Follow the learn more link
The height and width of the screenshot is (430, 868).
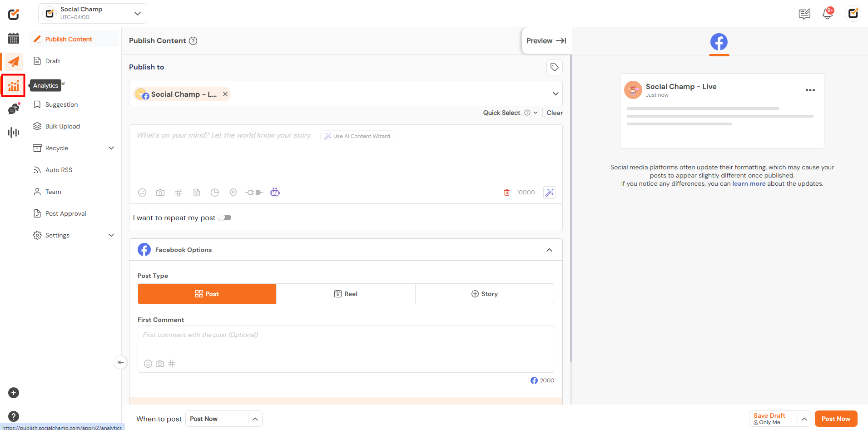click(749, 183)
